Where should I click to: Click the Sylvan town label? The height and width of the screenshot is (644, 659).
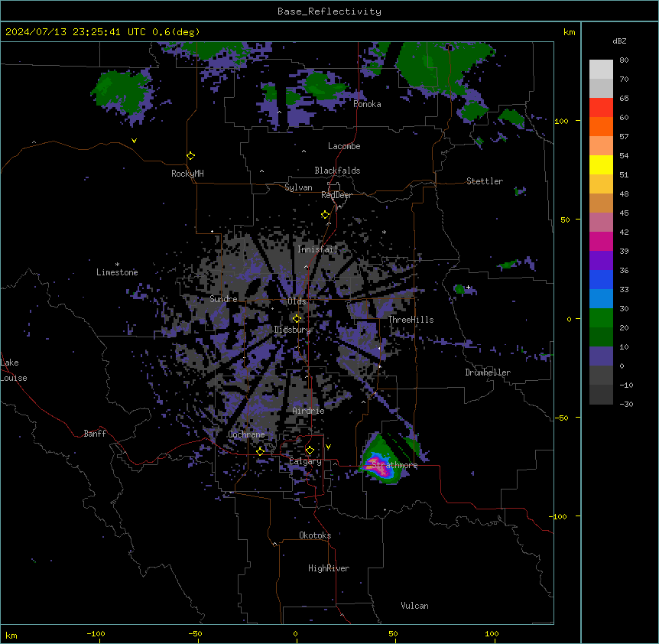click(x=298, y=187)
